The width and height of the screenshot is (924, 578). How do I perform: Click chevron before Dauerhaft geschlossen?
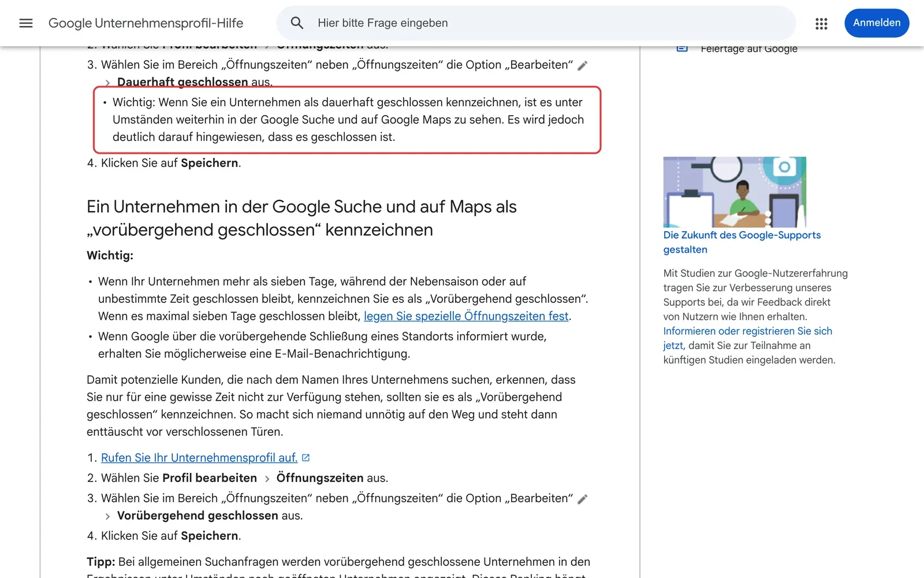pyautogui.click(x=107, y=83)
